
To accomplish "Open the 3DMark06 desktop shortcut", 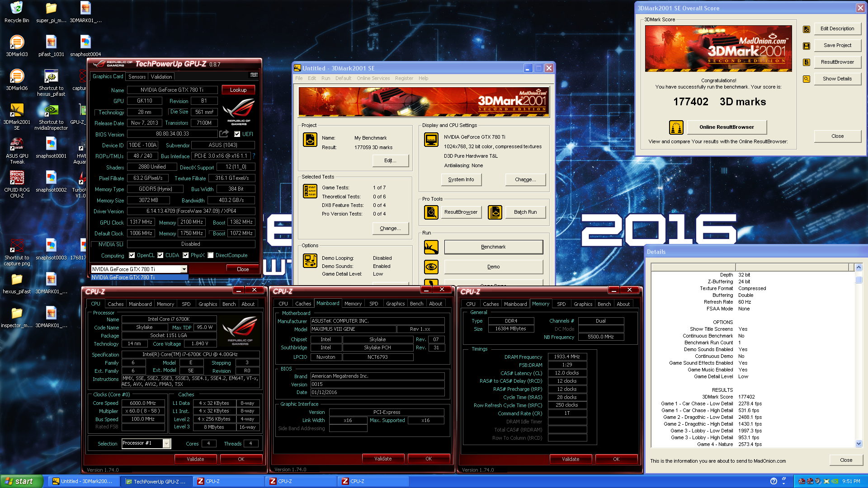I will pos(17,80).
